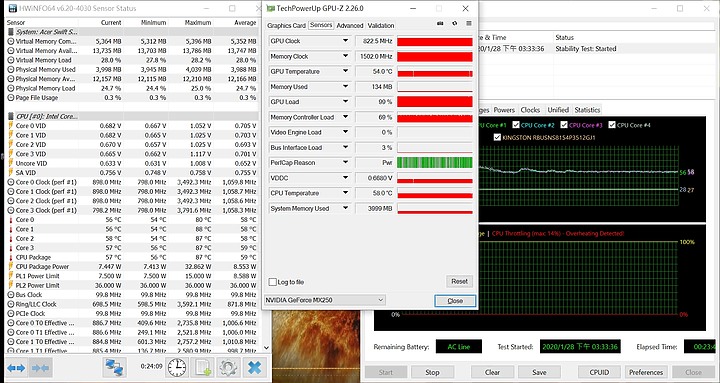Open the GPU Load sensor dropdown

345,101
